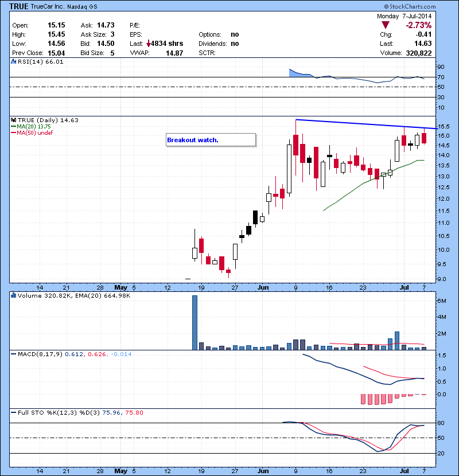
Task: Click the stochastic %D value 75.80
Action: [134, 412]
